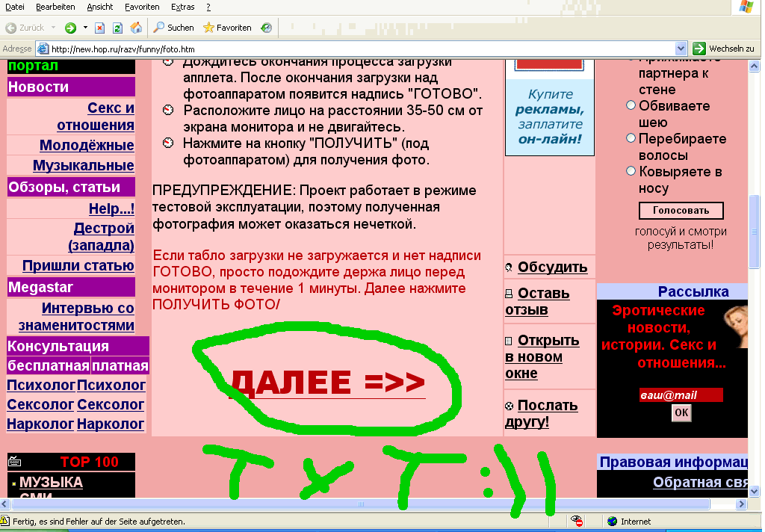Click the page icon in address bar
The image size is (765, 532).
pos(43,49)
